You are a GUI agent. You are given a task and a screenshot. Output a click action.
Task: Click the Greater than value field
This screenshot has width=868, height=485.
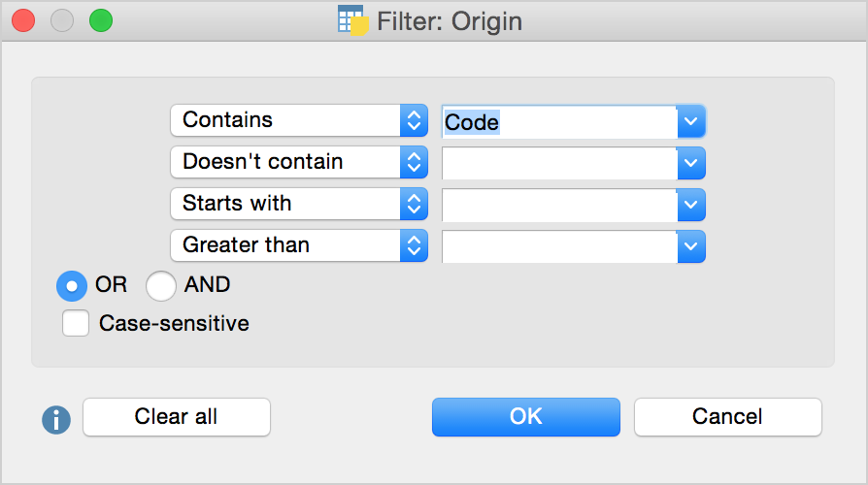click(x=558, y=246)
